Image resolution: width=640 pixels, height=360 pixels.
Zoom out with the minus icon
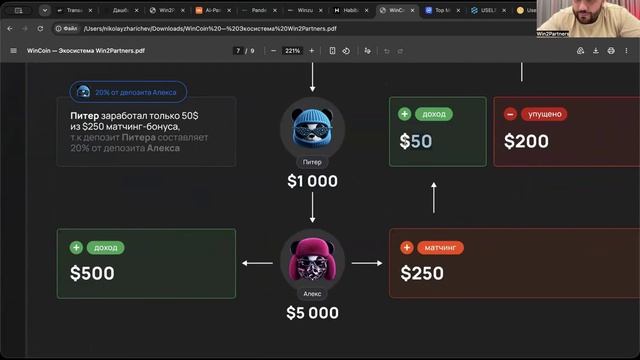pos(273,51)
